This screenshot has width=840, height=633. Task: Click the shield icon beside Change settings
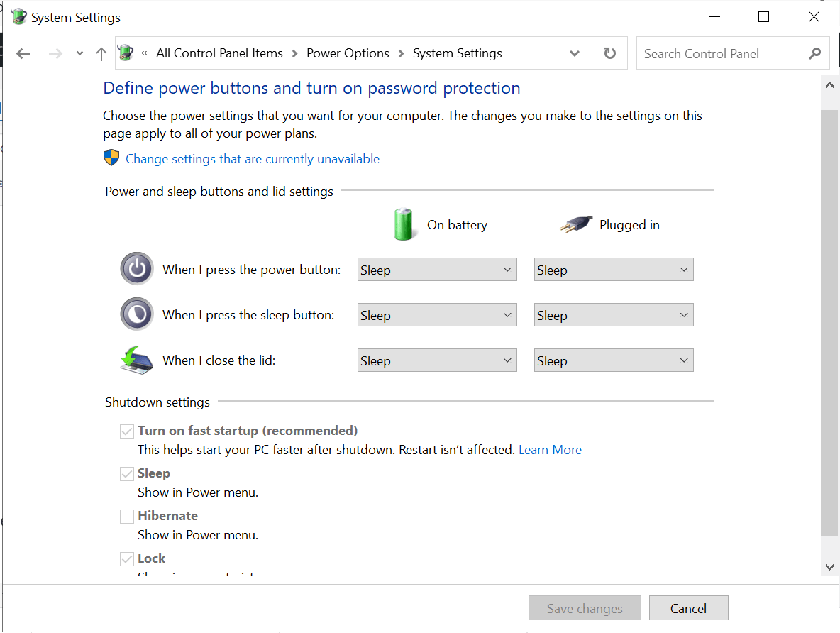pyautogui.click(x=111, y=158)
